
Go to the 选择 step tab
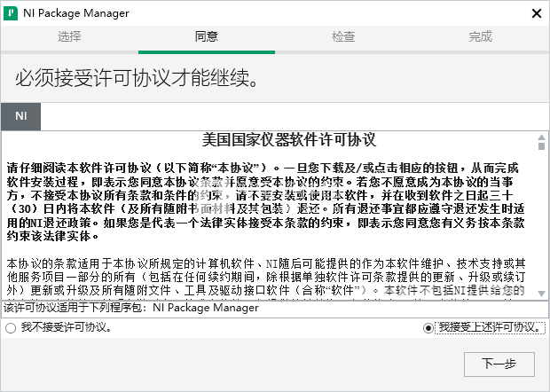click(69, 36)
